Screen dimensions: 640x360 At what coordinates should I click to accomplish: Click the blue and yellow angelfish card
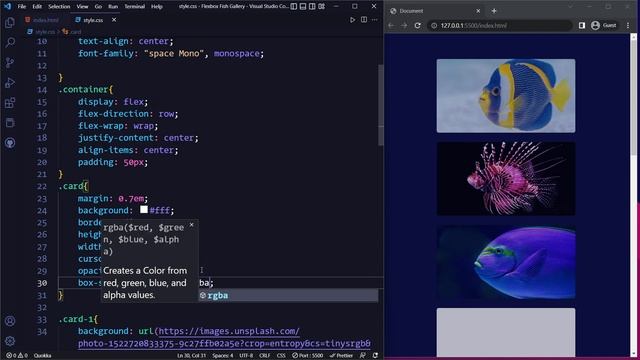pyautogui.click(x=506, y=96)
